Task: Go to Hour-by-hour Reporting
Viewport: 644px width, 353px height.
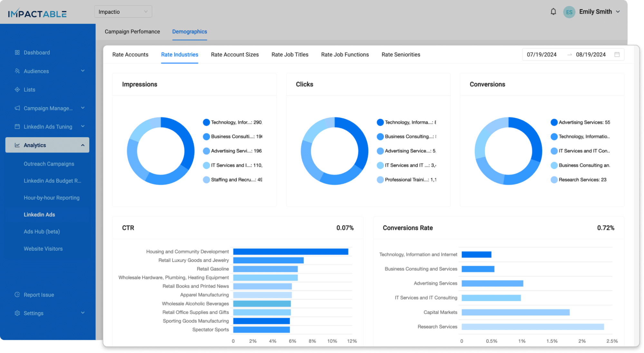Action: [52, 198]
